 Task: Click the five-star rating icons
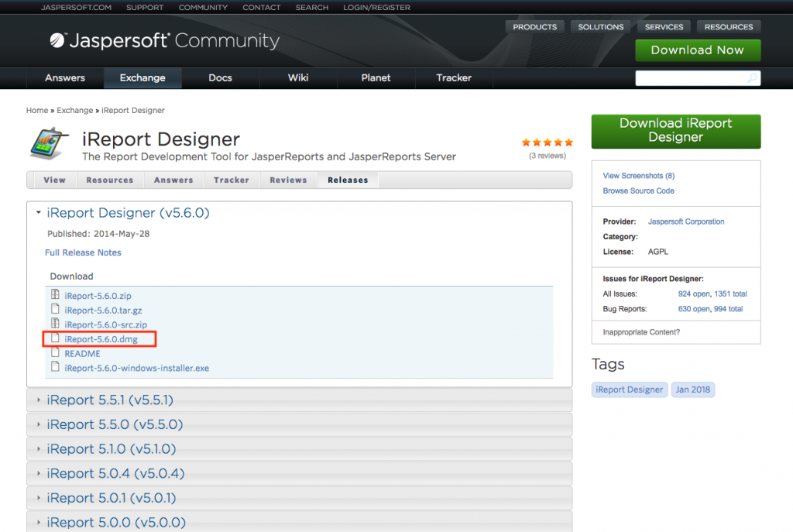[x=548, y=142]
